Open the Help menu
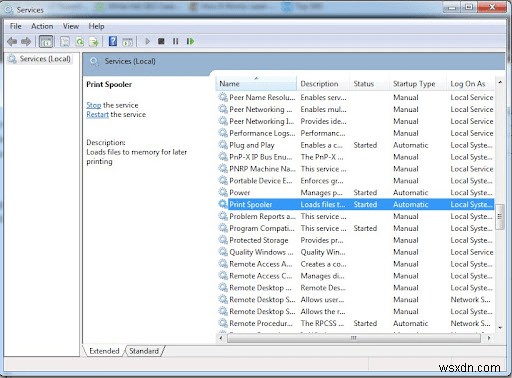512x378 pixels. [x=96, y=26]
